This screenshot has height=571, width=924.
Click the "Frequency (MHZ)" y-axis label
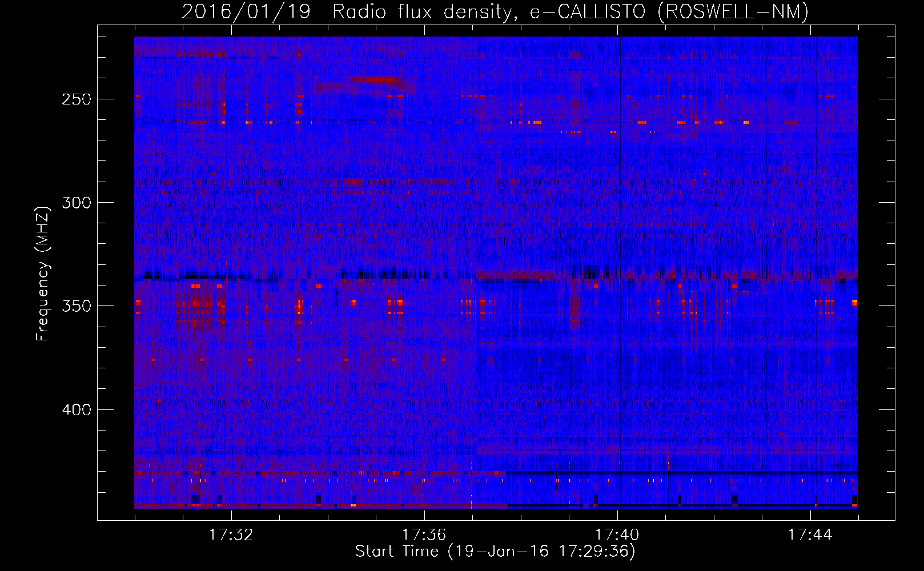coord(43,274)
